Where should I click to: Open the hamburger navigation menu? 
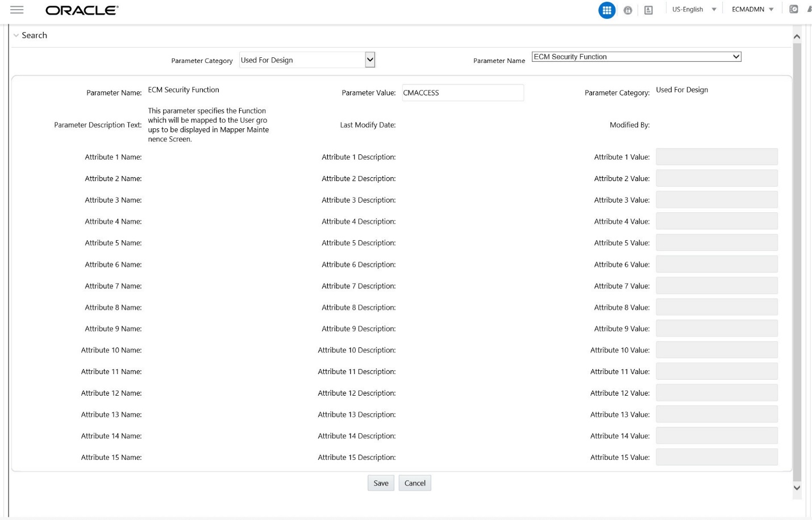pyautogui.click(x=17, y=10)
